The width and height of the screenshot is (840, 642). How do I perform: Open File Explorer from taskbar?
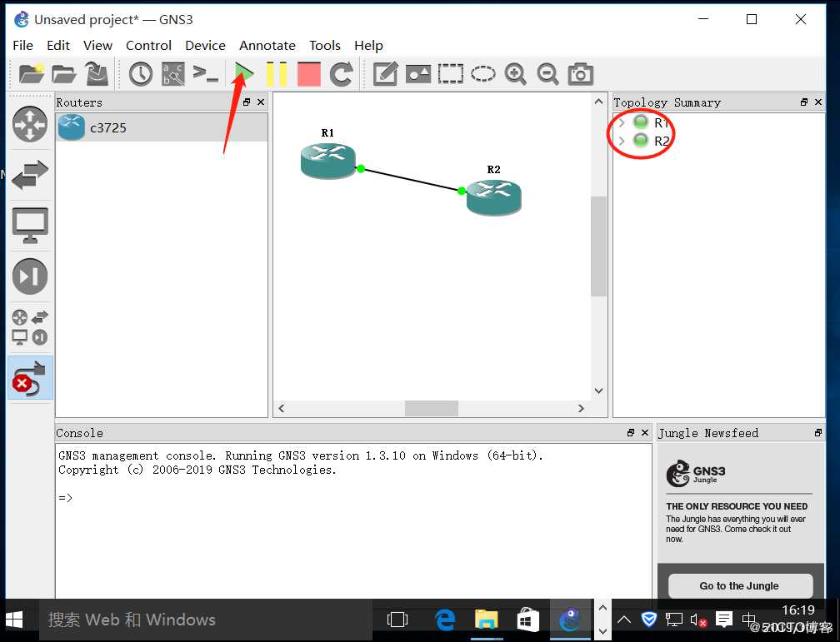click(487, 620)
